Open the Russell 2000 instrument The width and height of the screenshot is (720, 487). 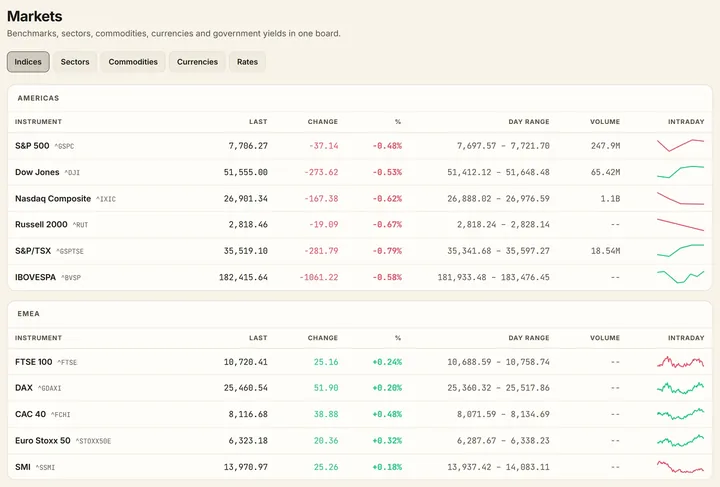point(41,224)
